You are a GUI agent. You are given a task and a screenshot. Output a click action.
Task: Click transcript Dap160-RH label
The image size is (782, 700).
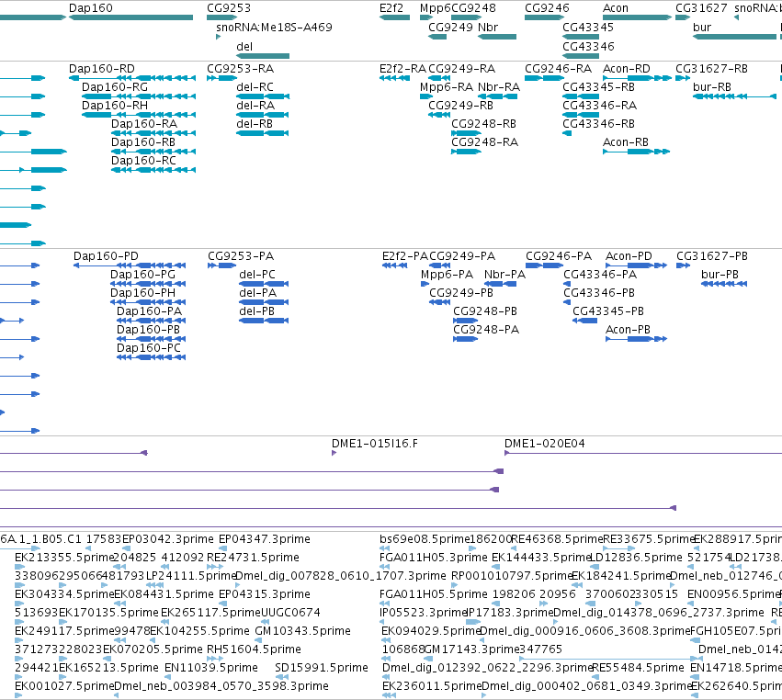click(x=115, y=106)
